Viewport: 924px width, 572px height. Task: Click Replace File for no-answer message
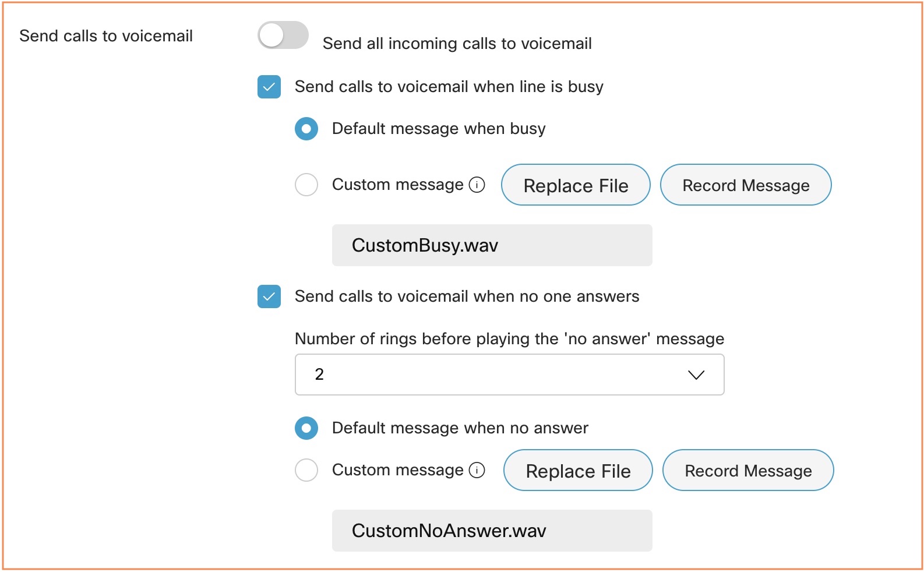coord(578,471)
